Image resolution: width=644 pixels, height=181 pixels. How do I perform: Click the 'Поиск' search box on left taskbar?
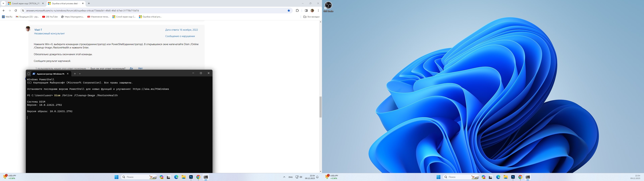(x=139, y=177)
